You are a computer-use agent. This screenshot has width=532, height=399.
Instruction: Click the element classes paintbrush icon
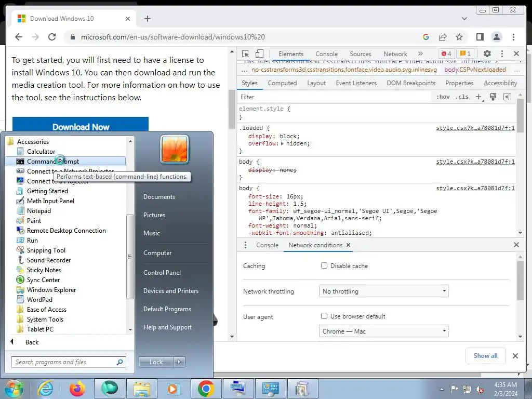click(x=493, y=97)
